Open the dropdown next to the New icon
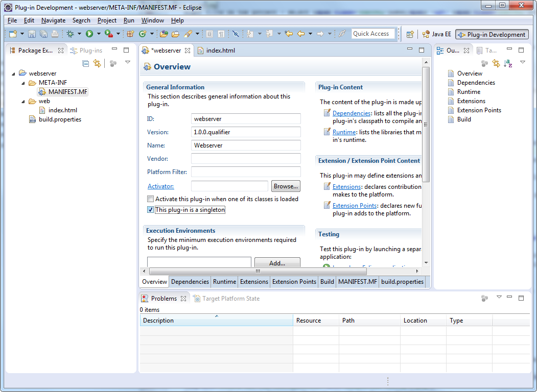This screenshot has width=537, height=392. point(22,34)
